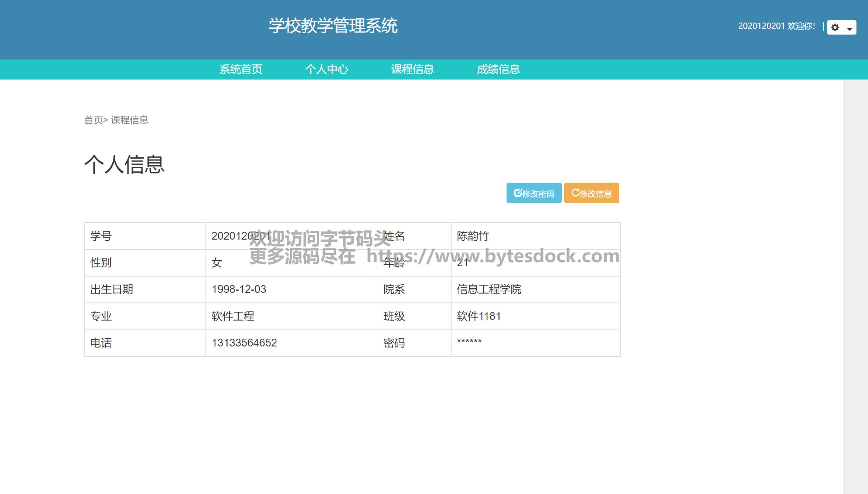
Task: Click the phone number 13133564652 cell
Action: point(244,343)
